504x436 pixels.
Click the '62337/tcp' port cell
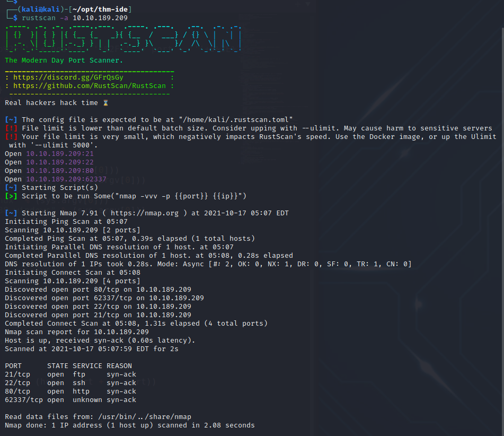[x=24, y=399]
